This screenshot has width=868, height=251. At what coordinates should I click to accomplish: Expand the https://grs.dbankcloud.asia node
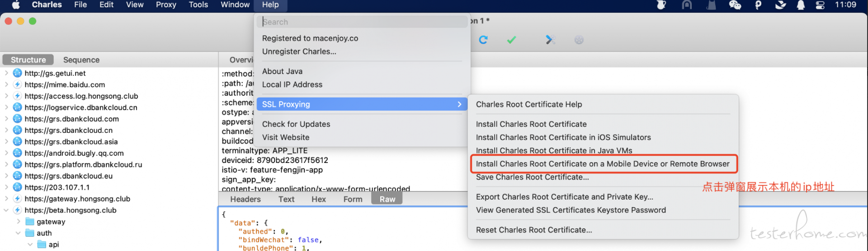(6, 142)
